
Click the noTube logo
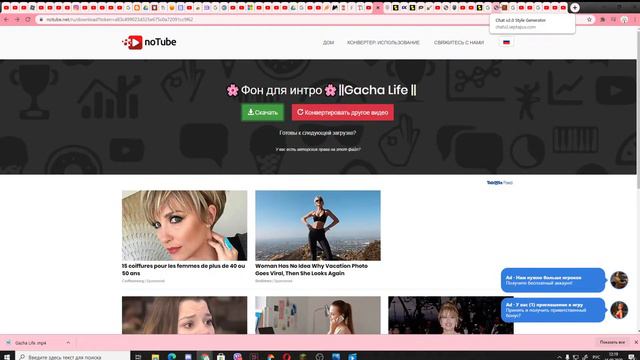[x=149, y=42]
